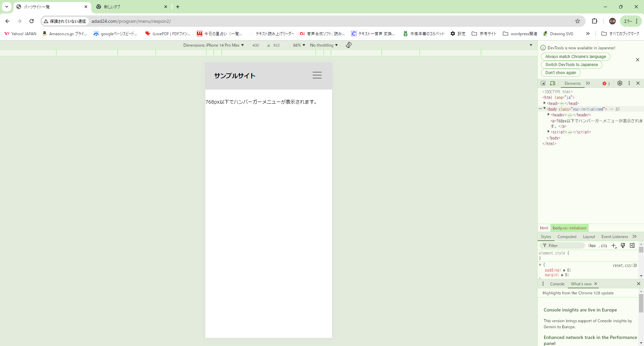Click Switch DevTools to Japanese button
The image size is (644, 346).
[x=572, y=65]
